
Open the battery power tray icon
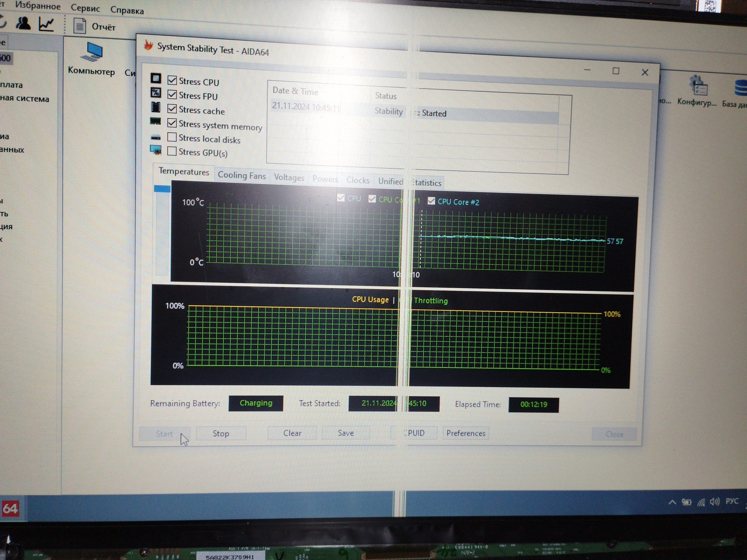coord(687,502)
